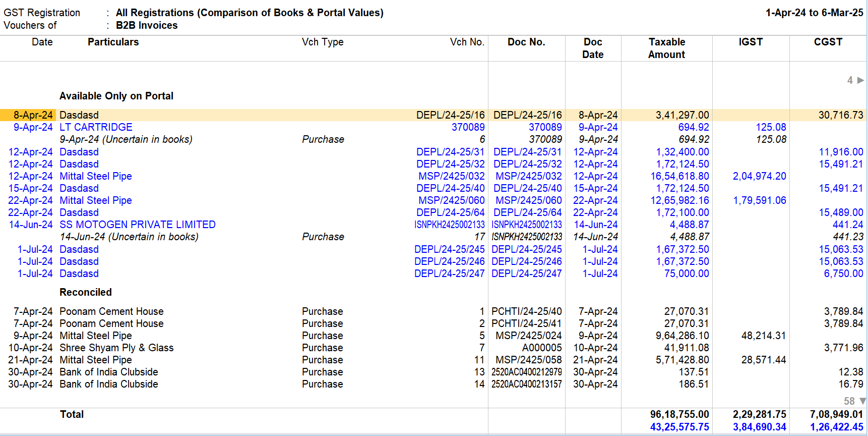Image resolution: width=868 pixels, height=436 pixels.
Task: Click the Doc No. column header
Action: coord(526,42)
